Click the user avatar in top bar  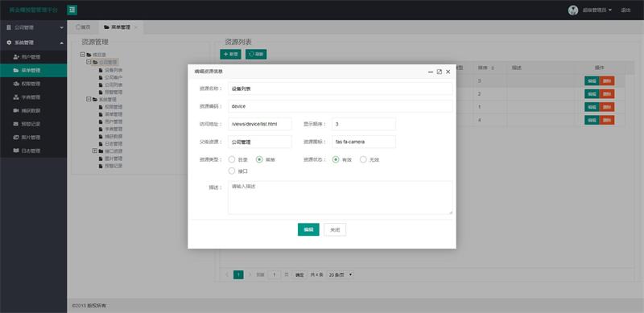[573, 10]
